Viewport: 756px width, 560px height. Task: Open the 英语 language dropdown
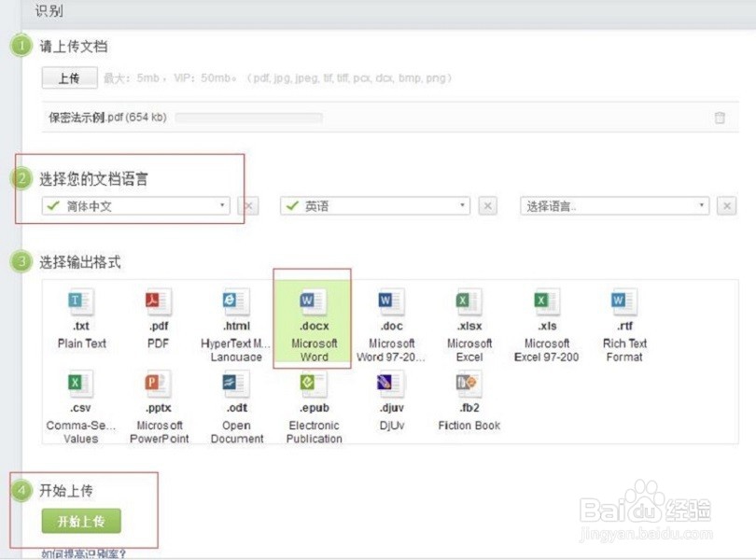pyautogui.click(x=374, y=206)
